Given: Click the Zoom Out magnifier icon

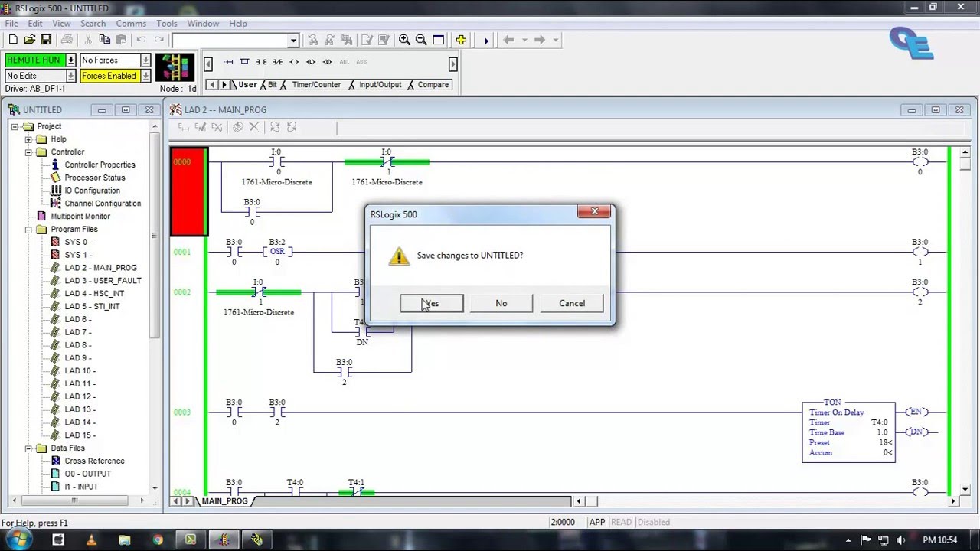Looking at the screenshot, I should pos(421,40).
